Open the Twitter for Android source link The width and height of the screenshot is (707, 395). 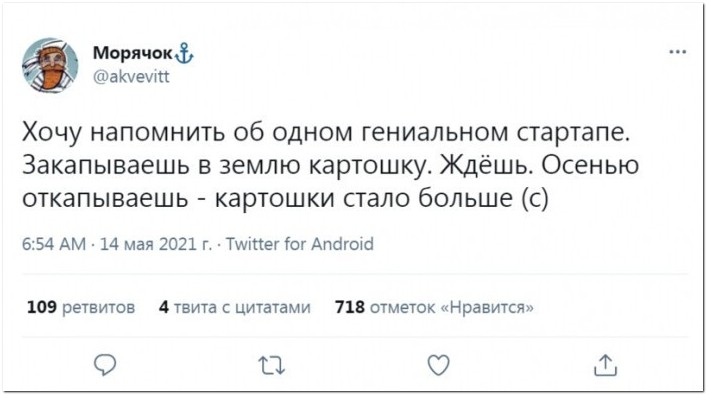pyautogui.click(x=299, y=244)
